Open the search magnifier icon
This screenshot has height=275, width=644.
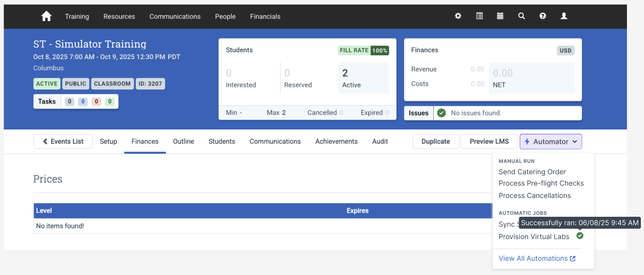[x=521, y=16]
